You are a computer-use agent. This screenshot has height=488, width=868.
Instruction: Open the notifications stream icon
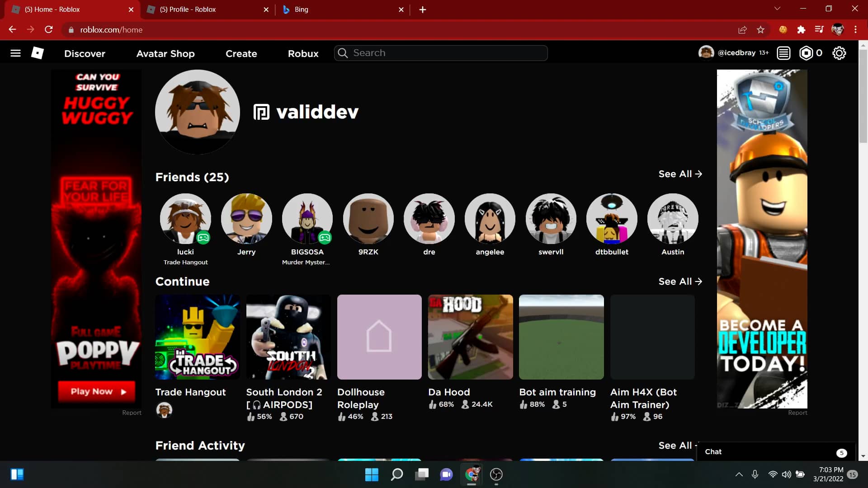pyautogui.click(x=783, y=53)
